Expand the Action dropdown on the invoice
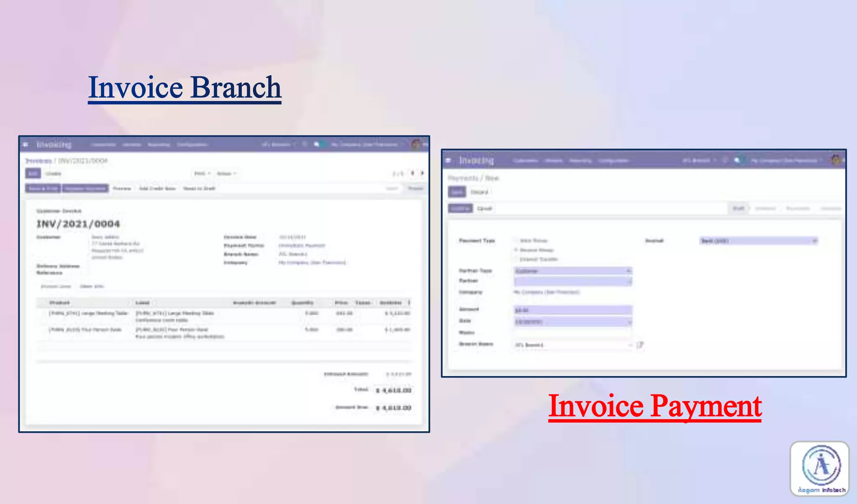 226,174
